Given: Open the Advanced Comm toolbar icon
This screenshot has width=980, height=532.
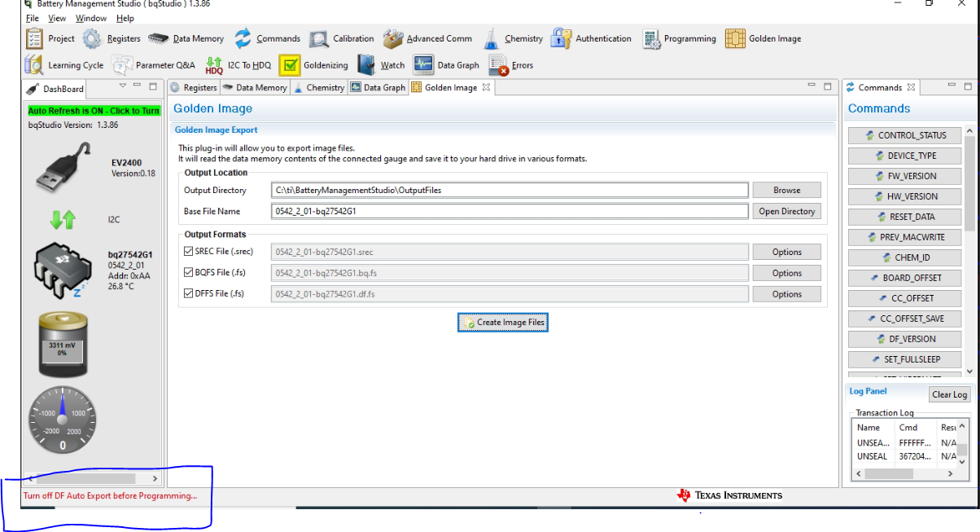Looking at the screenshot, I should point(393,38).
